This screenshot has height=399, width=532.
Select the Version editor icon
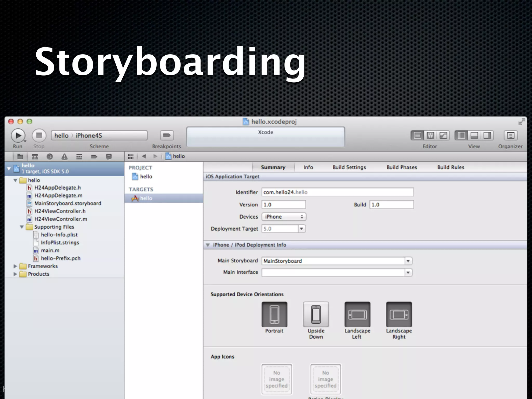tap(443, 135)
